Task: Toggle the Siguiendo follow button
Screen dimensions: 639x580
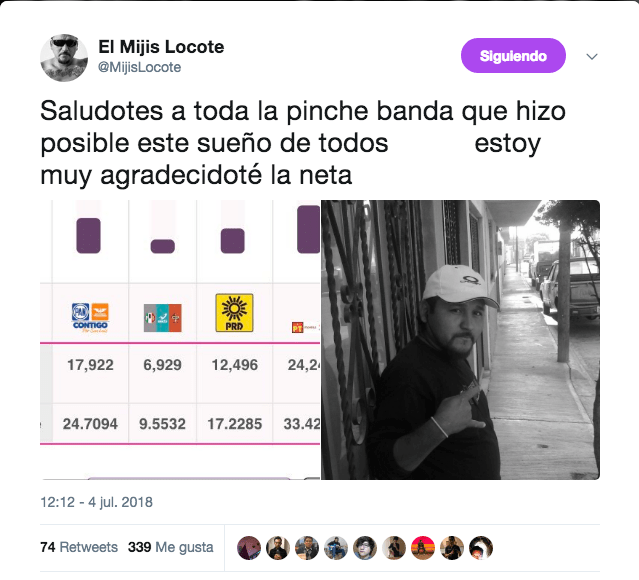Action: click(x=513, y=56)
